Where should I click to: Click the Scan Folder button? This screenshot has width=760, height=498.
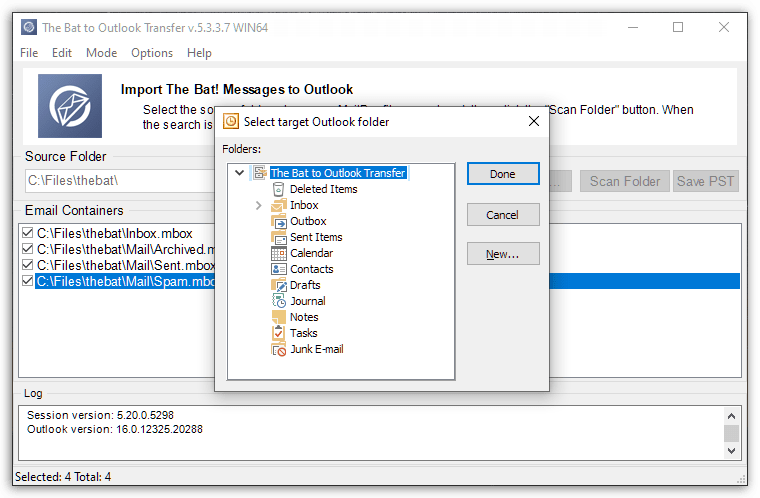coord(625,181)
